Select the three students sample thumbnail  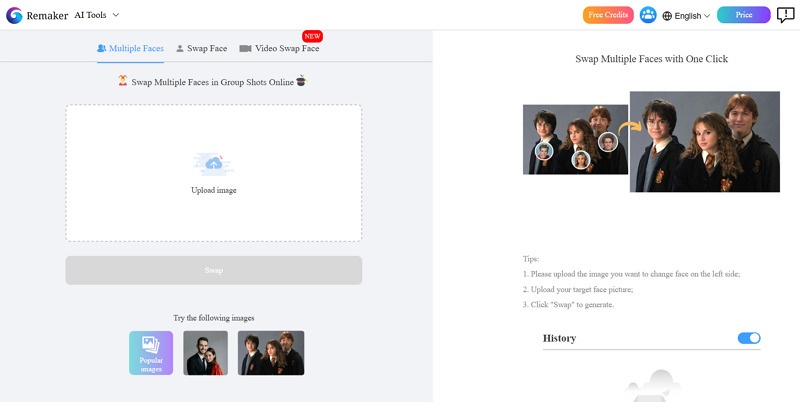[x=271, y=353]
